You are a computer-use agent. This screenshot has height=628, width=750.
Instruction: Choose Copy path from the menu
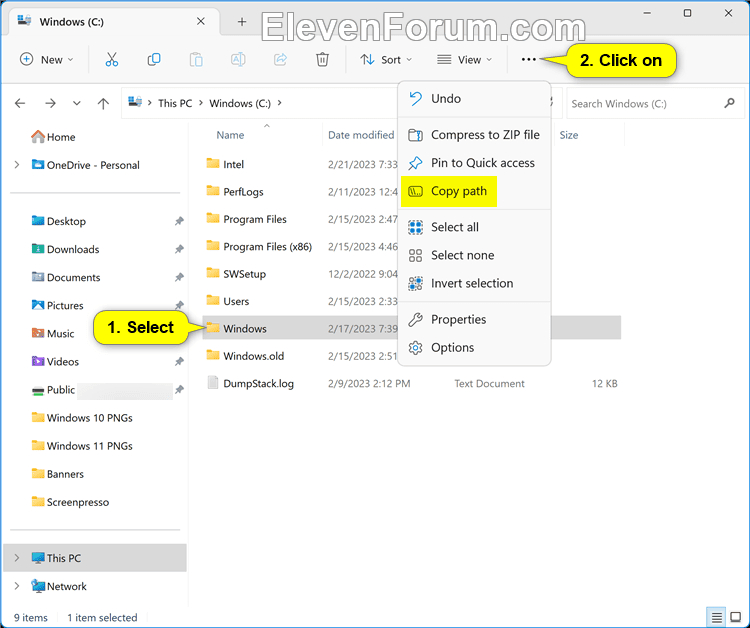tap(474, 191)
